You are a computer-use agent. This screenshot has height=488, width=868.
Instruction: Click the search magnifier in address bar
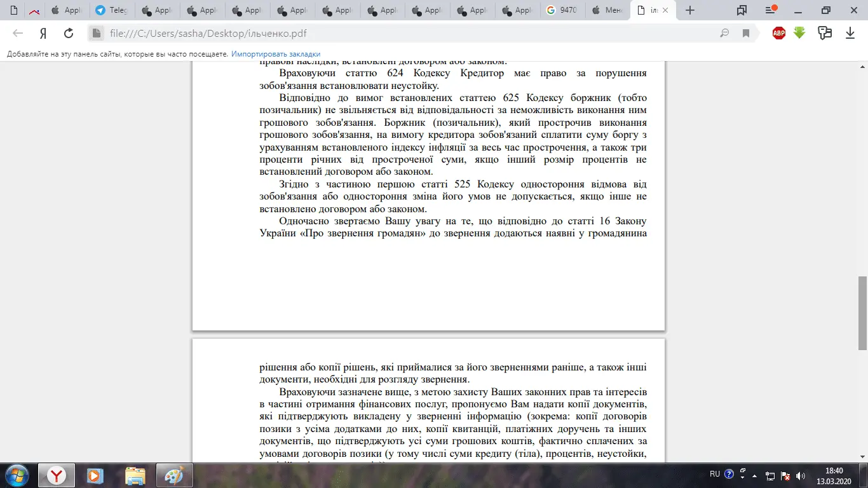click(x=724, y=34)
